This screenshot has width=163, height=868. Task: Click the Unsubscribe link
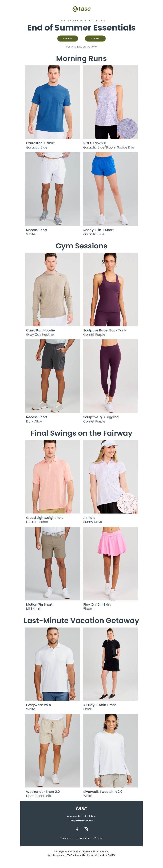[102, 851]
